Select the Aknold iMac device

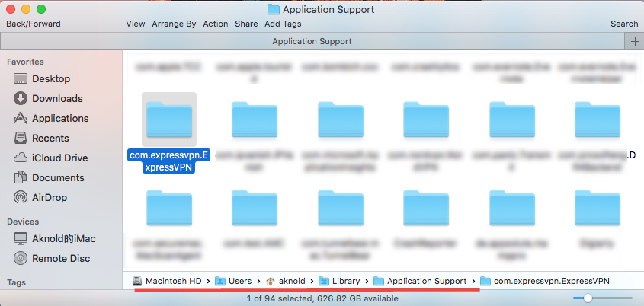tap(63, 238)
